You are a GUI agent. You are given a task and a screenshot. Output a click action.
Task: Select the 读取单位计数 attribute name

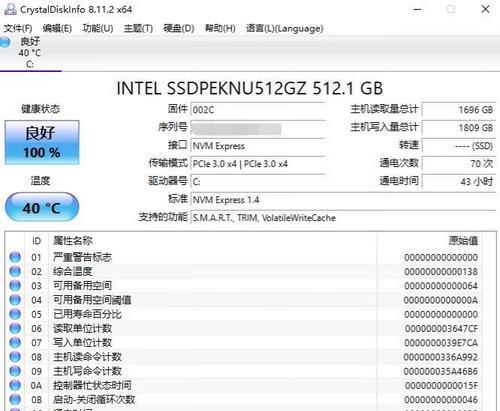(x=82, y=328)
